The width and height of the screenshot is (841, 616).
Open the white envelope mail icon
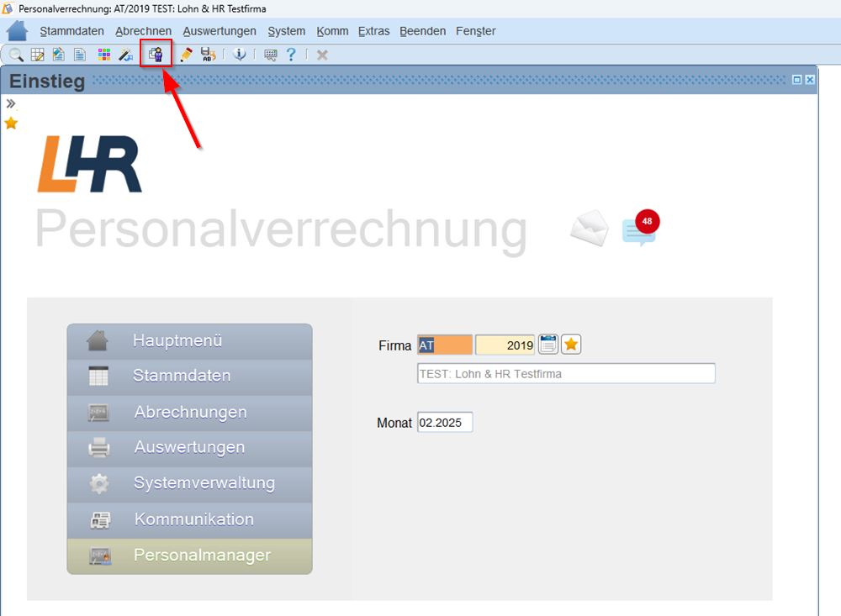[590, 228]
